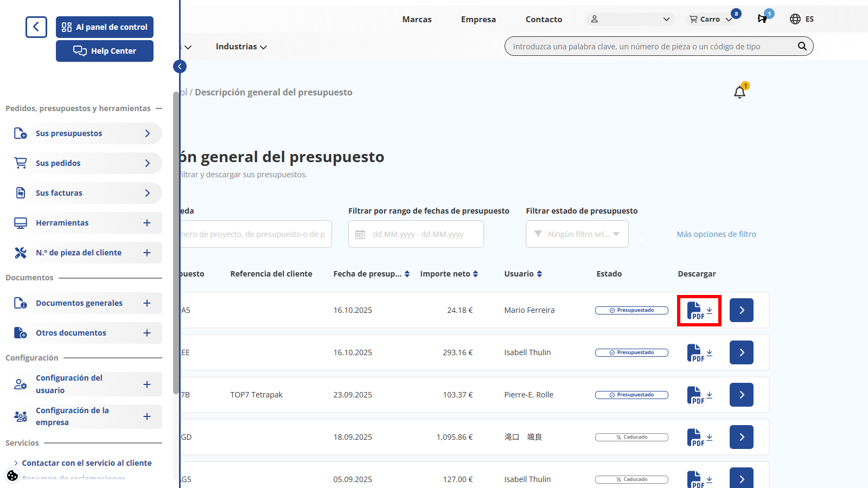Click the back arrow button in sidebar
Image resolution: width=868 pixels, height=488 pixels.
(36, 27)
